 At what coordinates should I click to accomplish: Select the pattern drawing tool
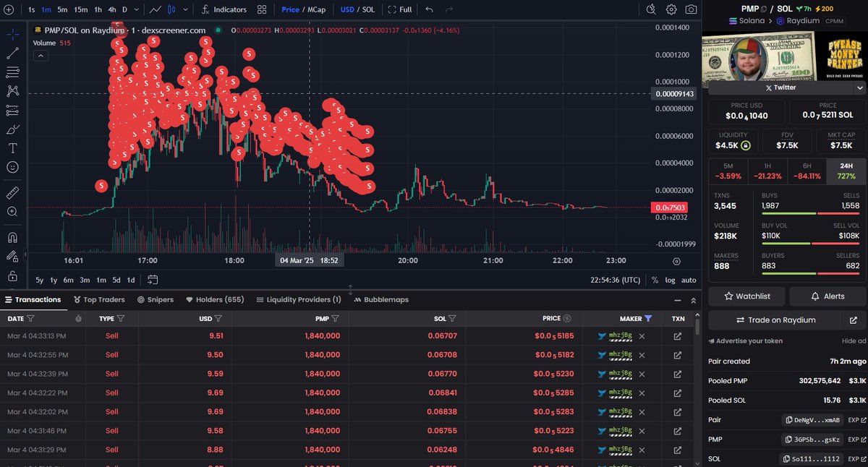12,91
